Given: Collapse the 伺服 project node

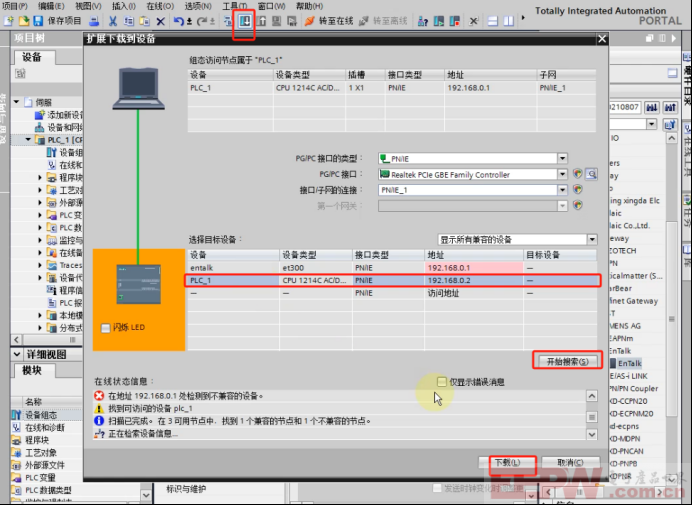Looking at the screenshot, I should tap(17, 102).
